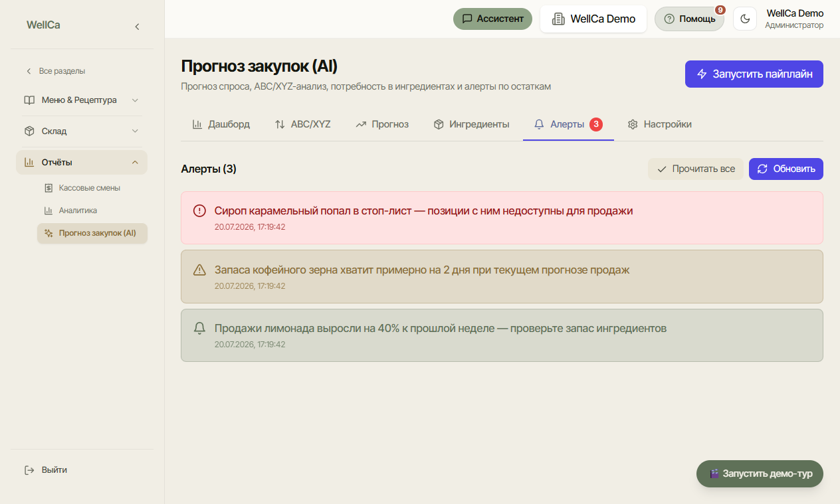Image resolution: width=840 pixels, height=504 pixels.
Task: Click the red error icon on syrup alert
Action: pyautogui.click(x=199, y=210)
